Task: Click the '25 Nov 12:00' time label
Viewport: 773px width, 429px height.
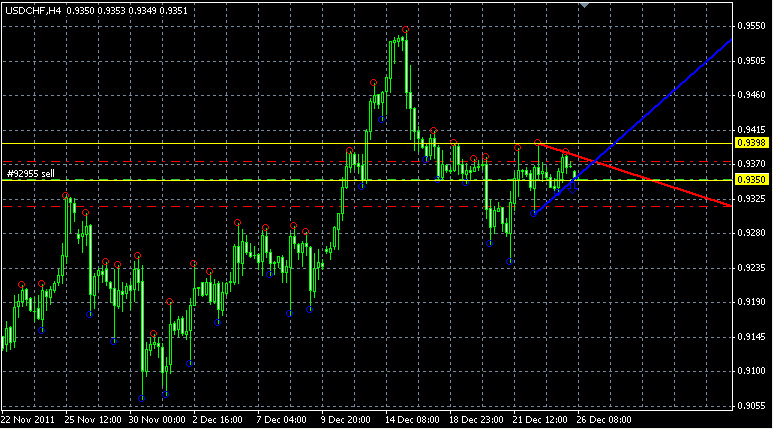Action: [93, 420]
